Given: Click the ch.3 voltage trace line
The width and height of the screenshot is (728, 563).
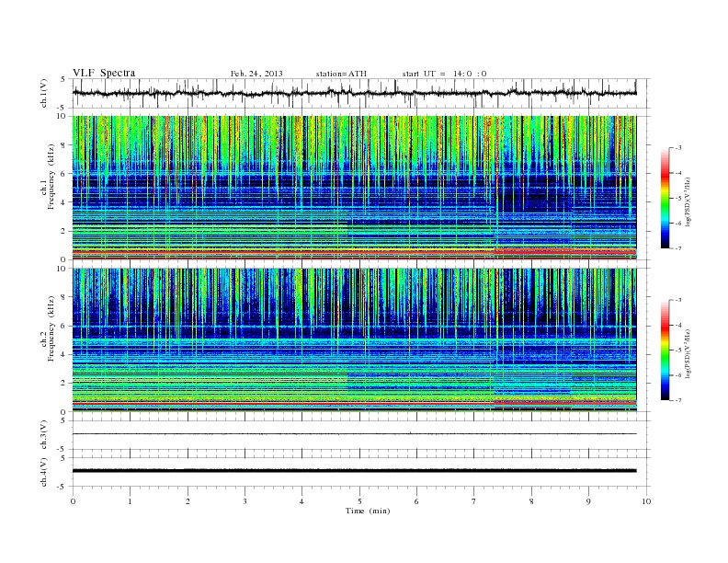Looking at the screenshot, I should point(354,434).
